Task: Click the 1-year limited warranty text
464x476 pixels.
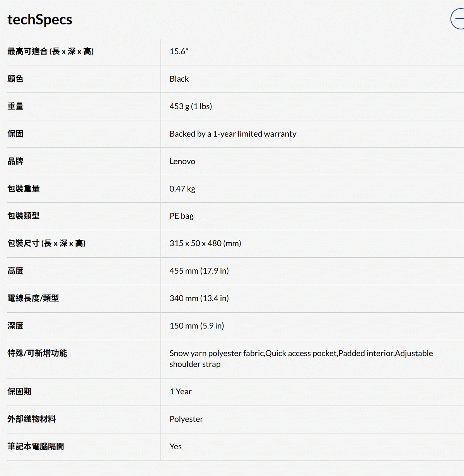Action: point(233,134)
